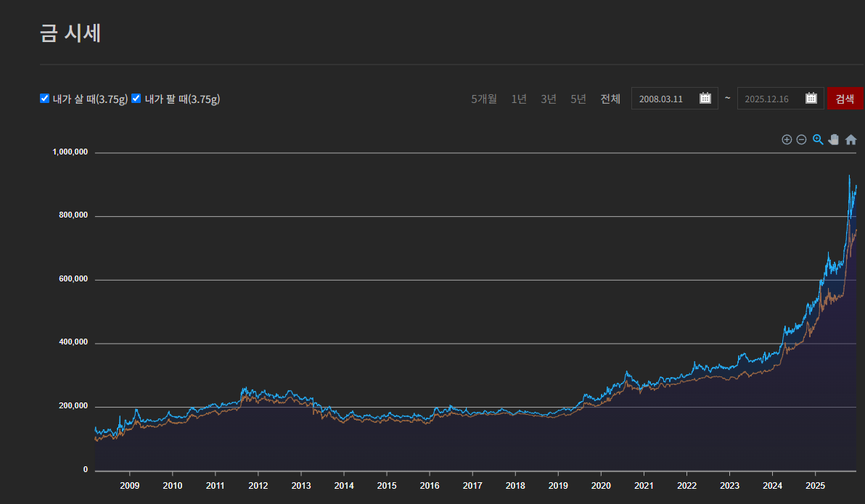Select the 1년 period tab
Screen dimensions: 865x504
(519, 99)
